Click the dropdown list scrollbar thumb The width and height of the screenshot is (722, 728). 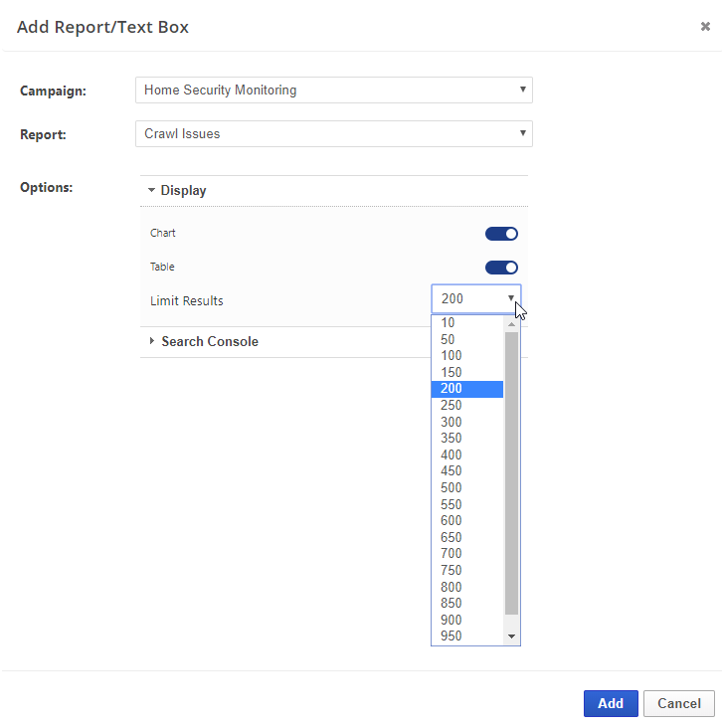pyautogui.click(x=512, y=472)
